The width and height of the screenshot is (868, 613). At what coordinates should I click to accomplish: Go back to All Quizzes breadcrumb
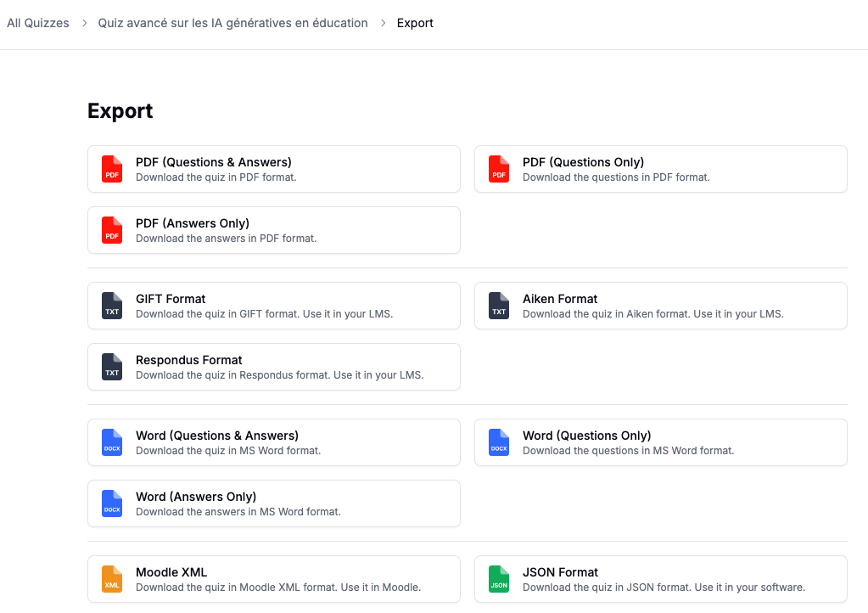[x=38, y=23]
